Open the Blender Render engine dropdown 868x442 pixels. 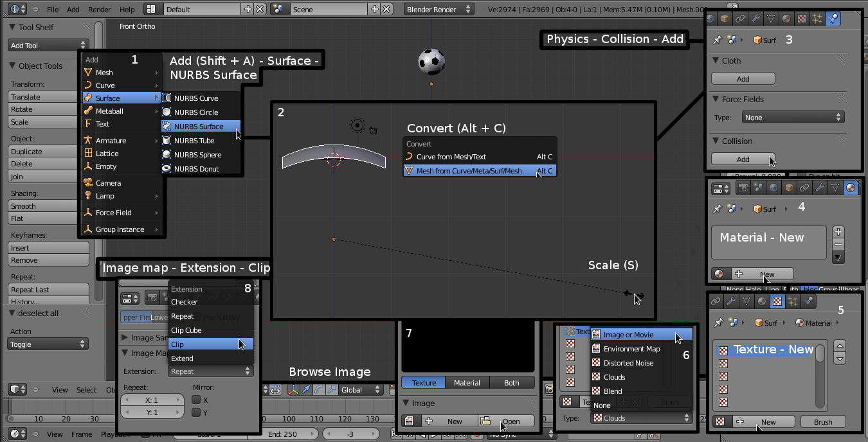click(x=439, y=10)
